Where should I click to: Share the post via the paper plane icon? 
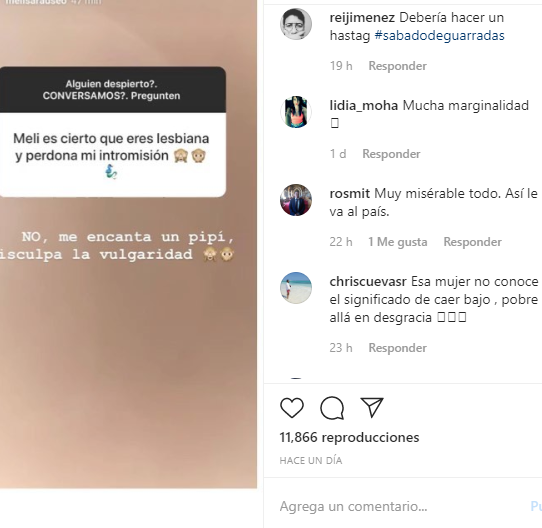[372, 407]
